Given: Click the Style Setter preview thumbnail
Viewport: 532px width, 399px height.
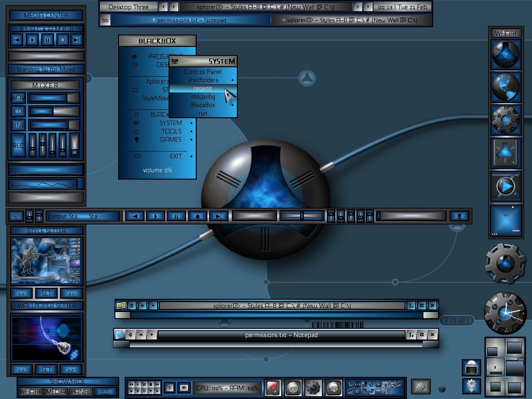Looking at the screenshot, I should (x=47, y=261).
